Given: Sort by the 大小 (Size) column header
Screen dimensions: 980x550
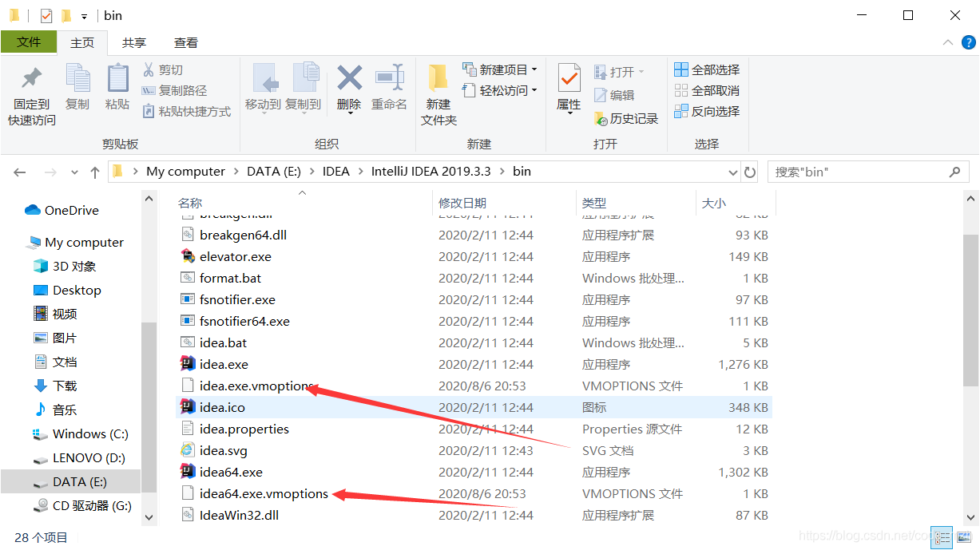Looking at the screenshot, I should point(713,203).
